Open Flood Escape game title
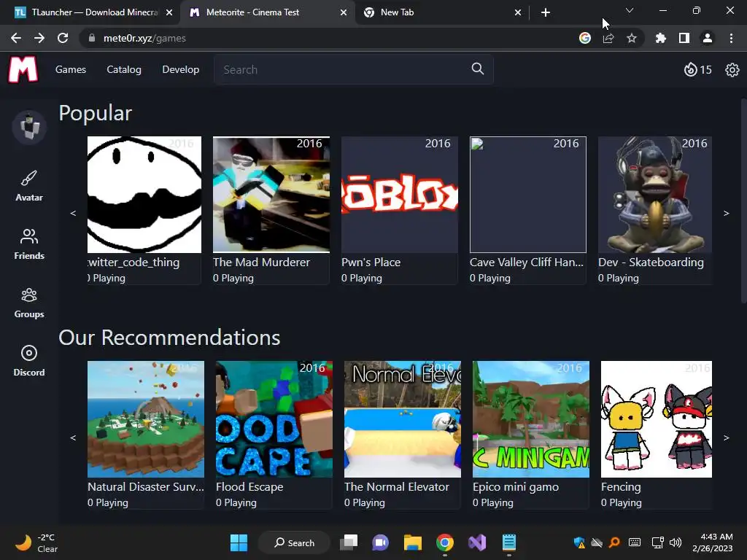 point(249,486)
